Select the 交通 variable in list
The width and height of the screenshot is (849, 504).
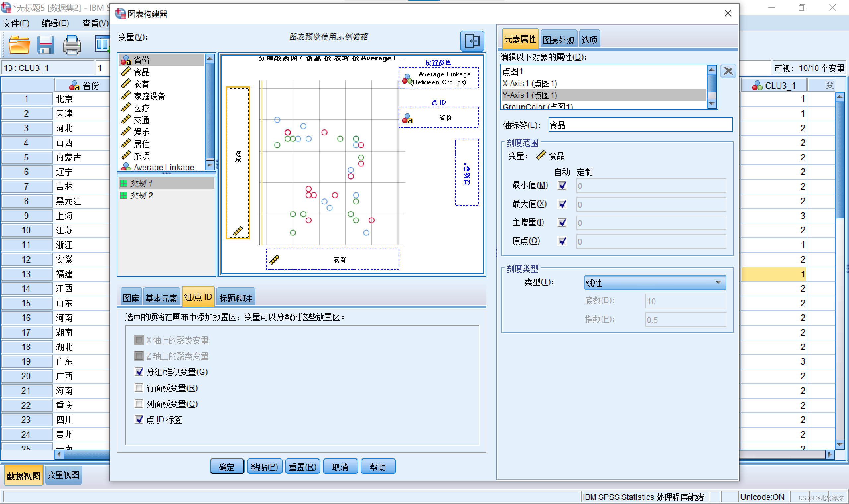[x=162, y=120]
